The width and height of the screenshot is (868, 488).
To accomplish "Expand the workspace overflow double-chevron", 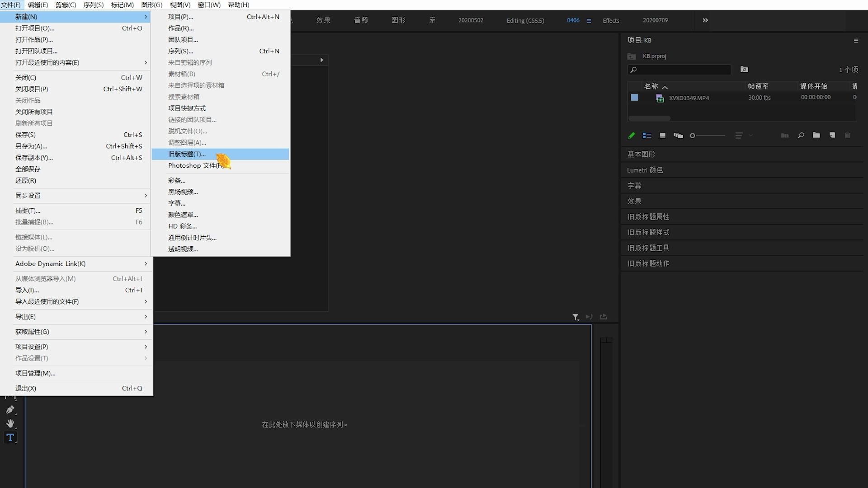I will coord(705,20).
